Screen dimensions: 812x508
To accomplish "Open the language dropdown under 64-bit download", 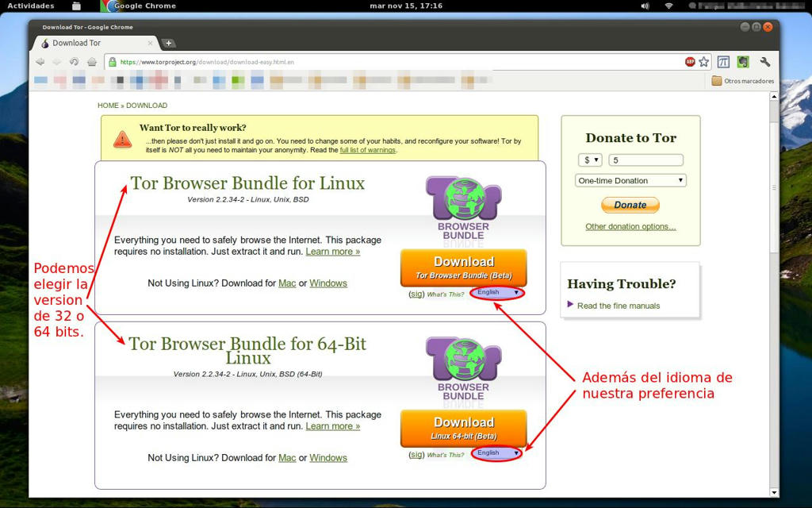I will click(497, 453).
